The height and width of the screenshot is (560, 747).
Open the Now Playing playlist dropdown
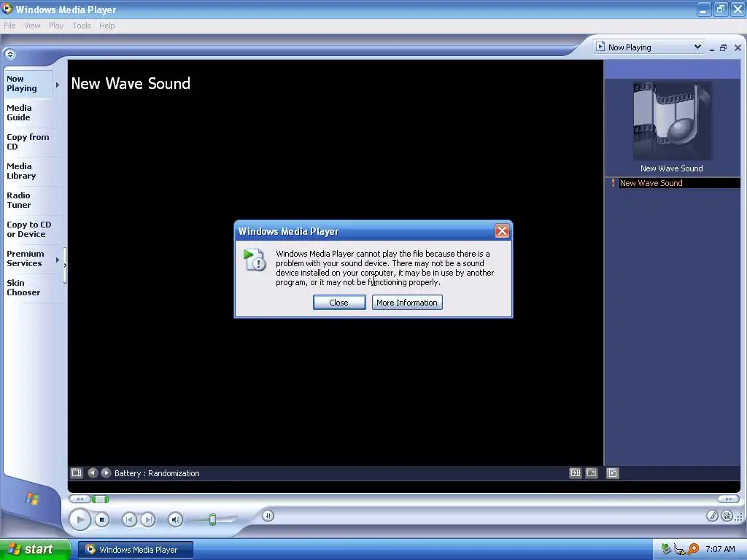pos(649,47)
